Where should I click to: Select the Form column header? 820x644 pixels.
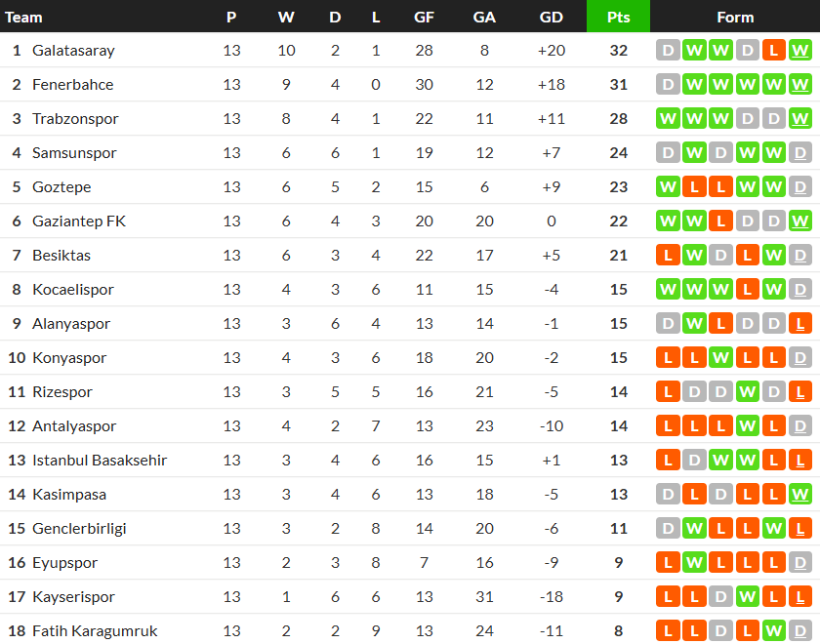734,17
